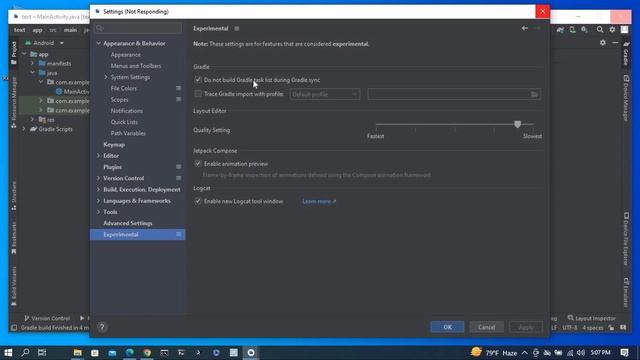
Task: Open Advanced Settings page
Action: 128,223
